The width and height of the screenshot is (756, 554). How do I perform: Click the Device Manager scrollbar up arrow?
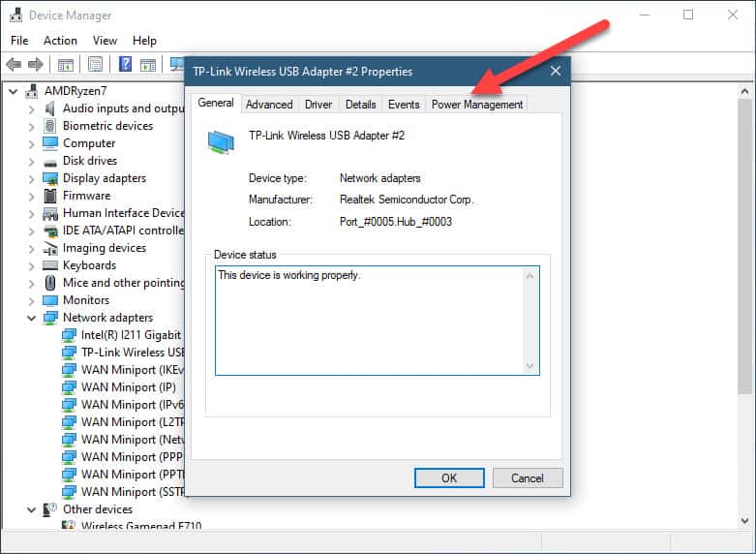(x=745, y=91)
